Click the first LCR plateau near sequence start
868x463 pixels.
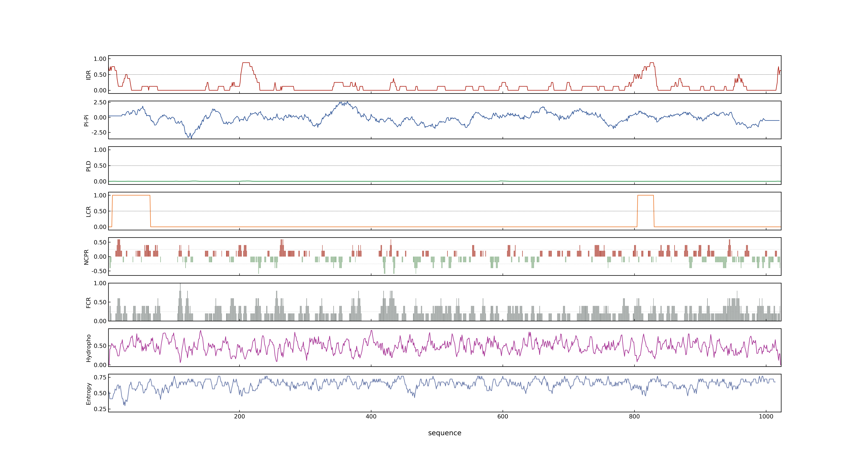(131, 195)
